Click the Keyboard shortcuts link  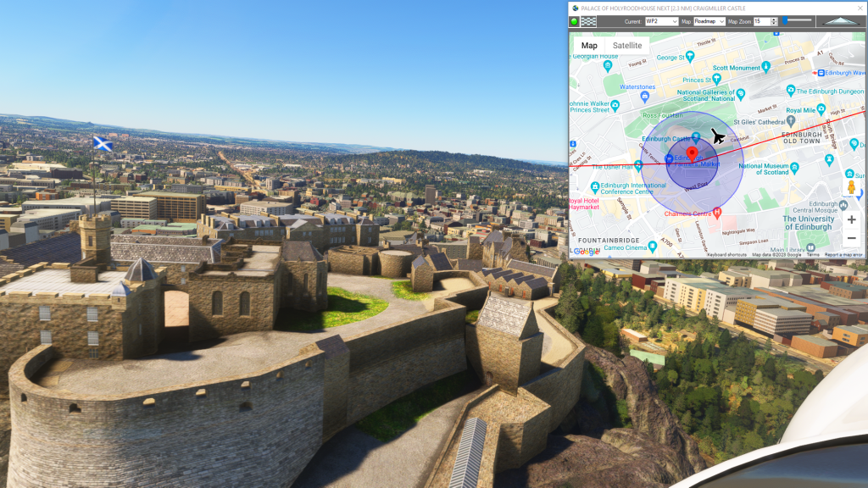[727, 254]
